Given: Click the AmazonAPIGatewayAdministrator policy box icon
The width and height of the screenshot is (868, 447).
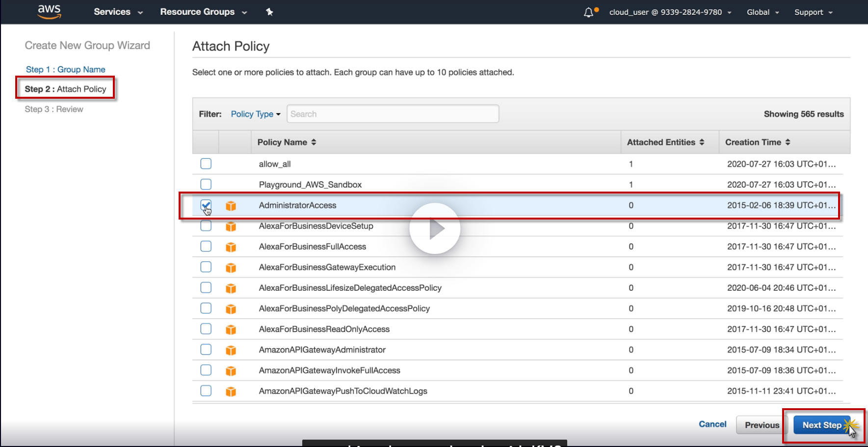Looking at the screenshot, I should point(231,350).
